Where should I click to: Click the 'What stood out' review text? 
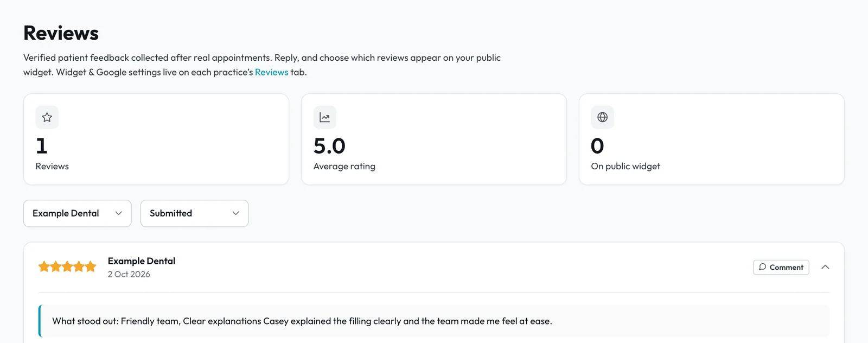click(302, 321)
